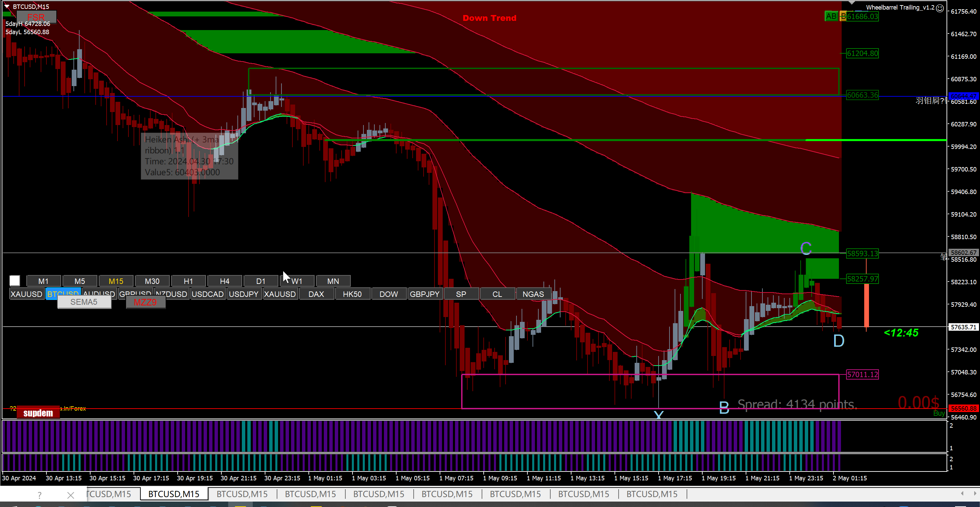The width and height of the screenshot is (980, 507).
Task: Click the question mark help icon
Action: point(40,495)
